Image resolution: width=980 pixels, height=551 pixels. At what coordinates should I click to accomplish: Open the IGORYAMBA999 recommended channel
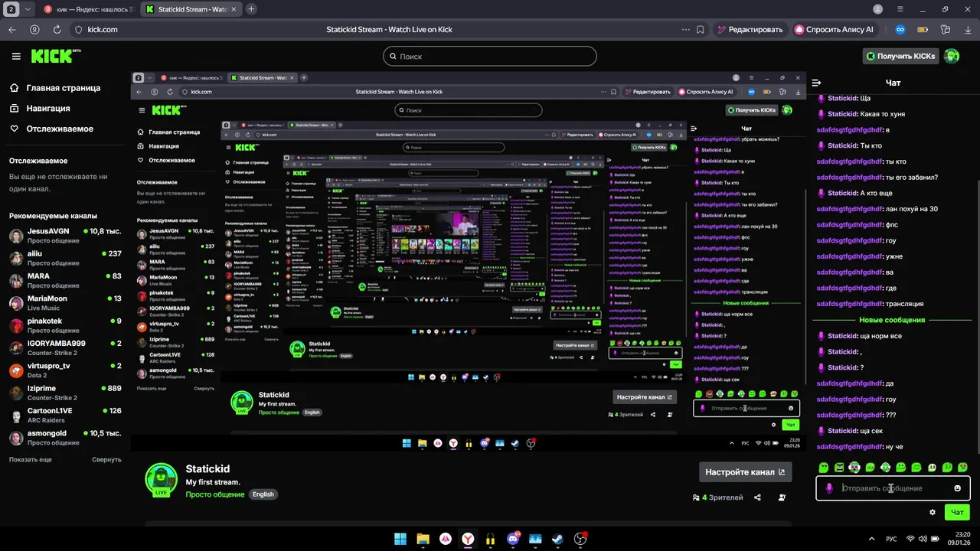pos(65,348)
